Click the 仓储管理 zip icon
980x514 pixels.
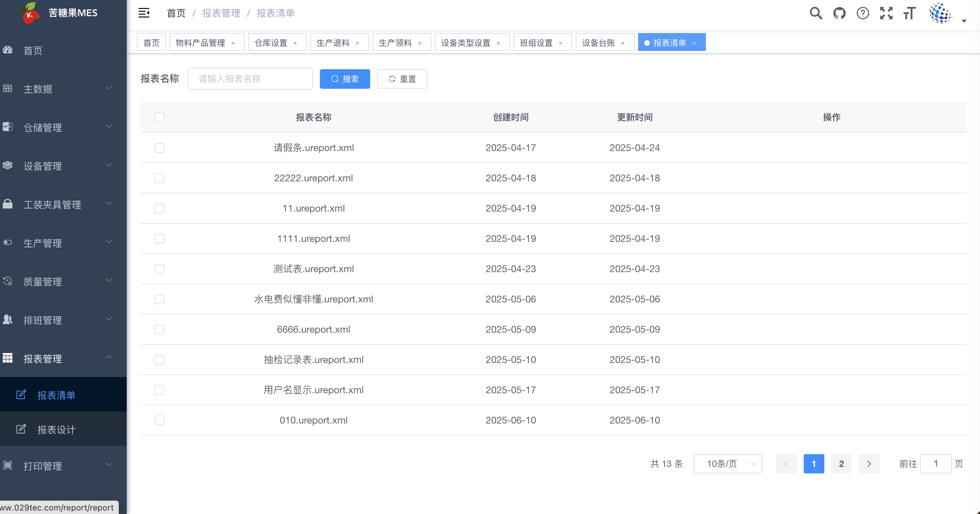(8, 127)
